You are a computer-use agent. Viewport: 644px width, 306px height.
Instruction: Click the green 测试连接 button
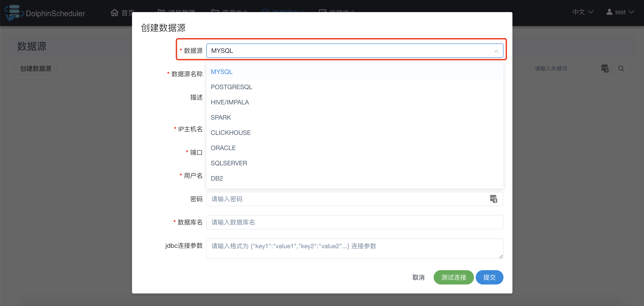(454, 277)
